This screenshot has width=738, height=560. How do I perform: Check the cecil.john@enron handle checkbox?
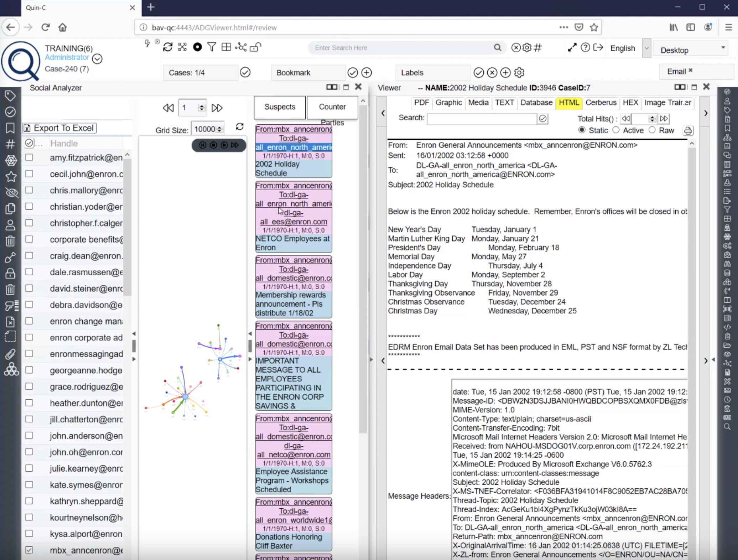tap(29, 173)
